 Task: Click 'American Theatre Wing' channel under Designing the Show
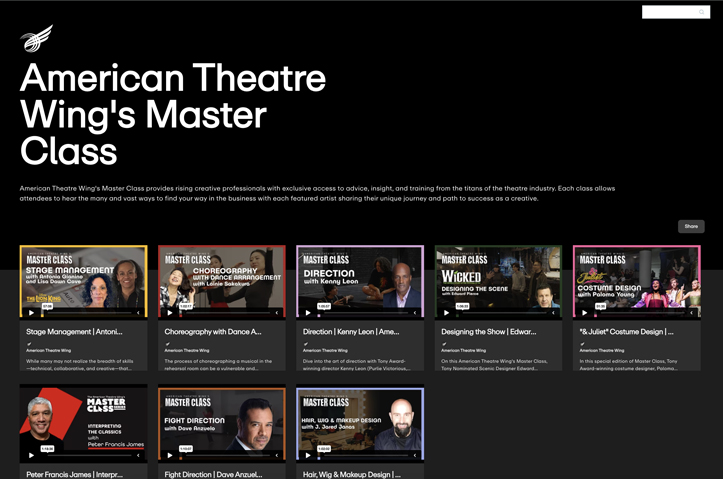pos(463,350)
